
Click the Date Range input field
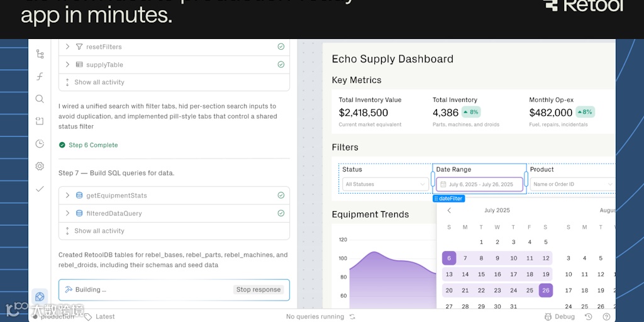pos(480,184)
